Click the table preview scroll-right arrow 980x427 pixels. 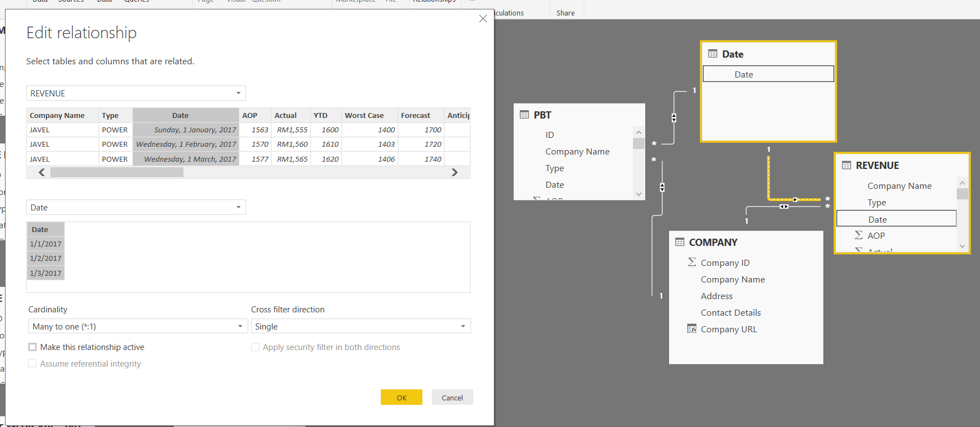455,172
